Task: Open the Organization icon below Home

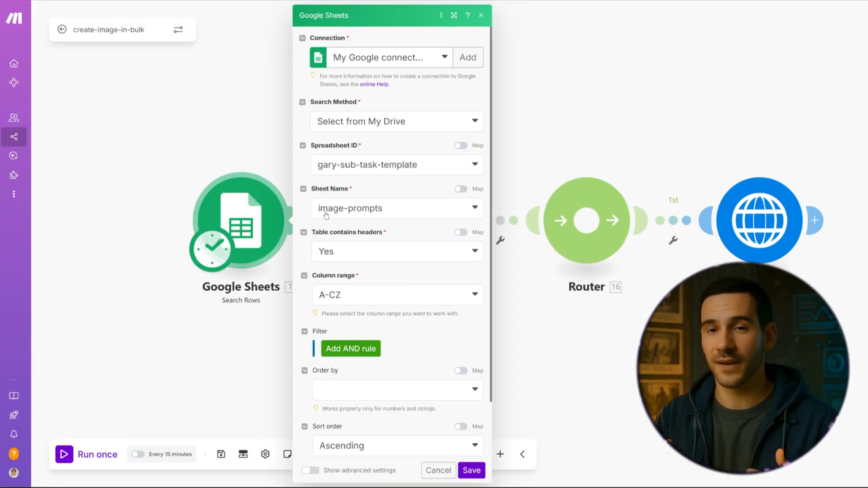Action: coord(14,82)
